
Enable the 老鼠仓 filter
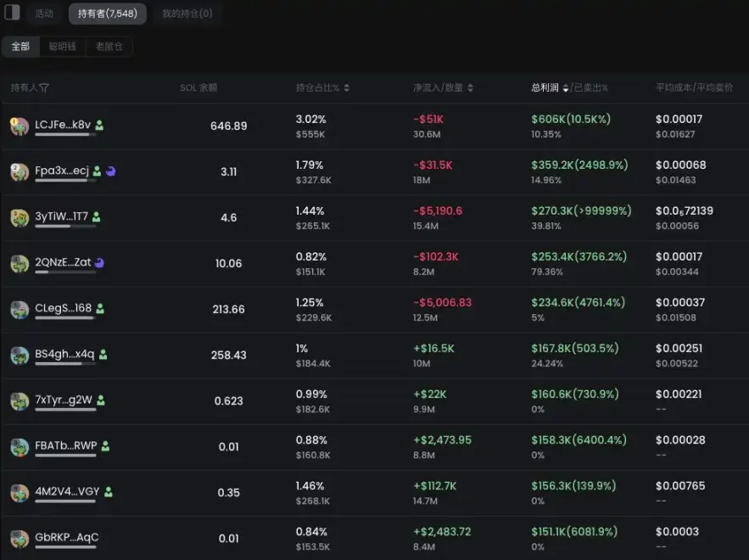pyautogui.click(x=109, y=47)
